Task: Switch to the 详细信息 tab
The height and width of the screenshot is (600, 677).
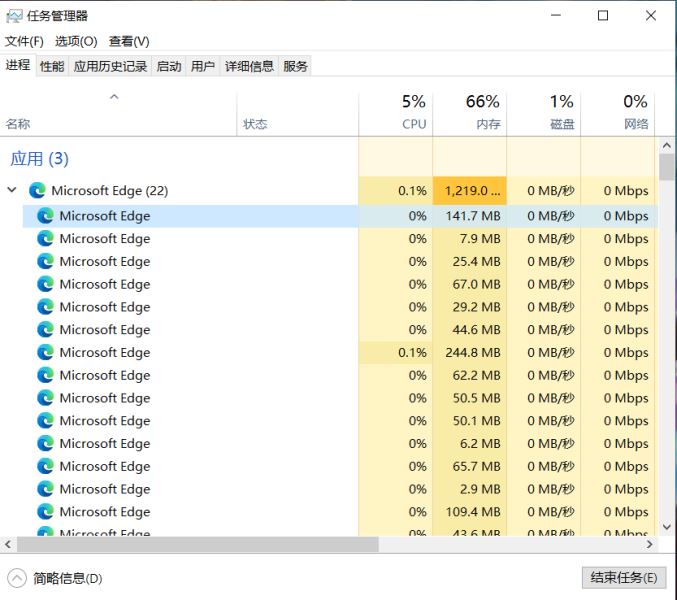Action: (249, 66)
